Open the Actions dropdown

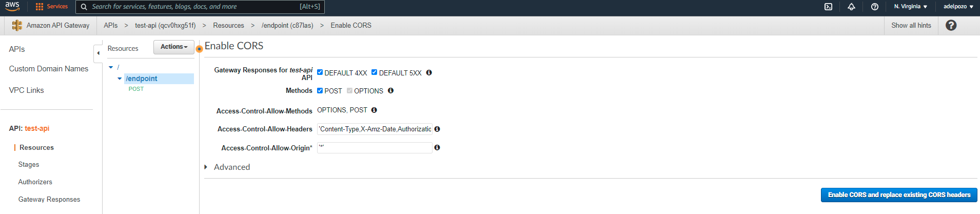(174, 47)
